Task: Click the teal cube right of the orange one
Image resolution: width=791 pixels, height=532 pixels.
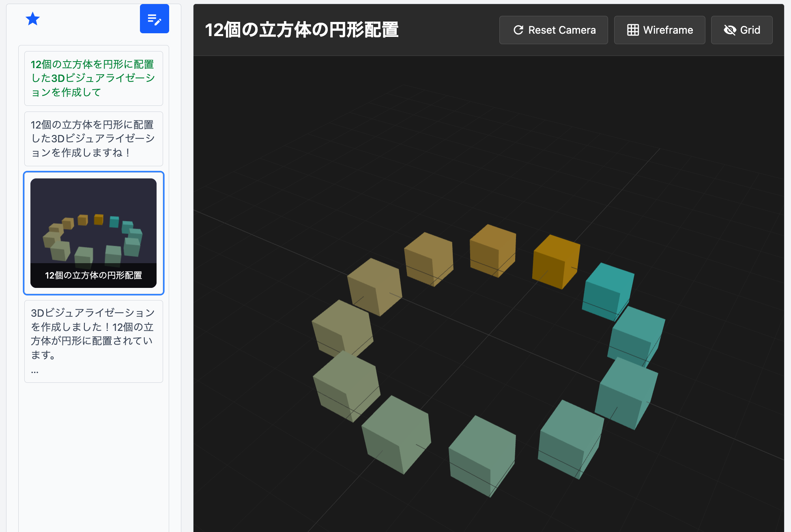Action: coord(608,290)
